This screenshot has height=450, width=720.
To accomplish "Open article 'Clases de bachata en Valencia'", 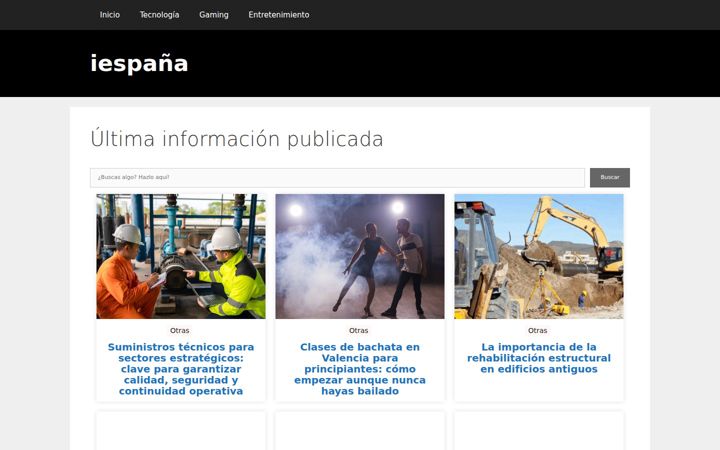I will pos(360,369).
